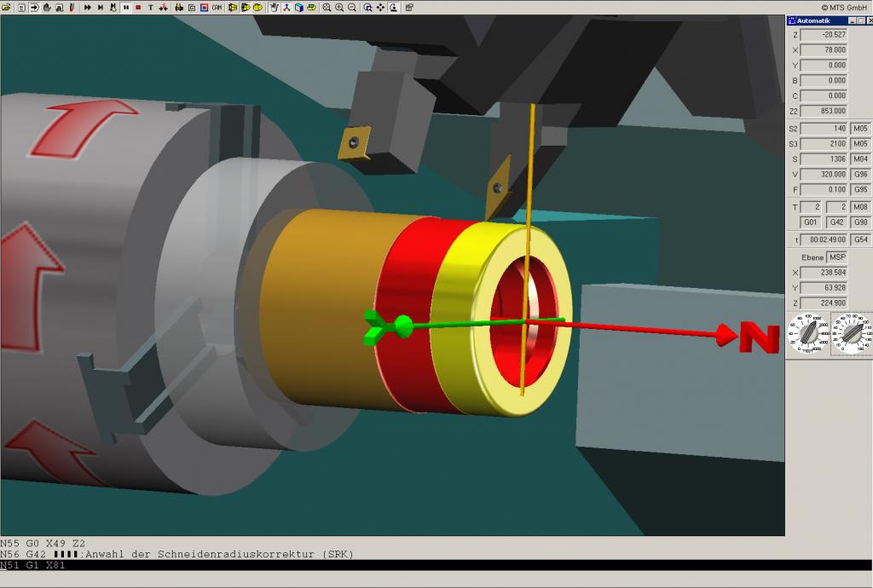Screen dimensions: 873x588
Task: Click the time field showing 00:02:49:00
Action: (824, 239)
